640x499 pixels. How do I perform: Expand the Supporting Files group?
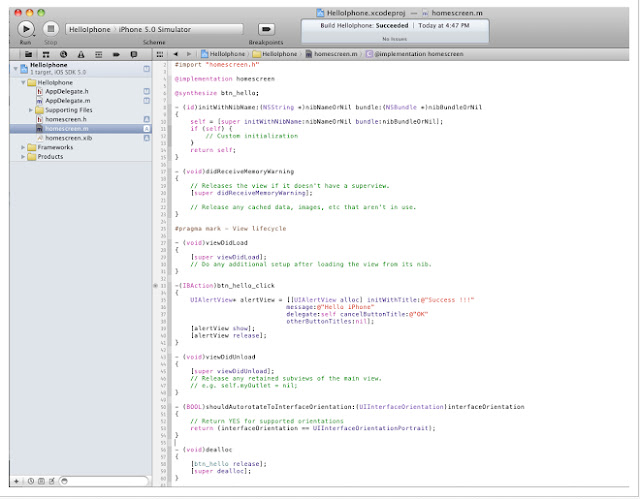31,110
